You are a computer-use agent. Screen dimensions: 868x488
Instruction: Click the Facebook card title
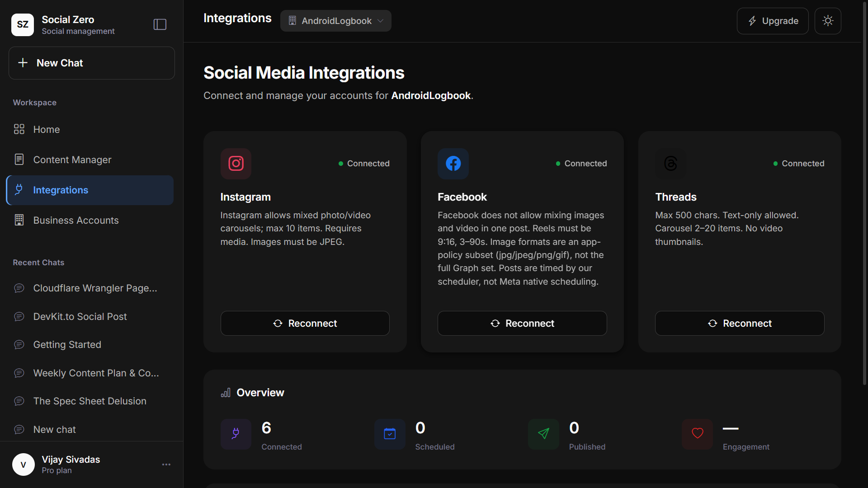point(462,197)
